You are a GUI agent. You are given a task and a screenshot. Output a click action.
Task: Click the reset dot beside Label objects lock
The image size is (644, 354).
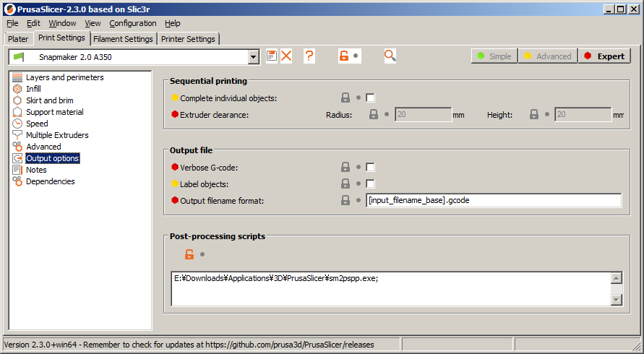(359, 184)
